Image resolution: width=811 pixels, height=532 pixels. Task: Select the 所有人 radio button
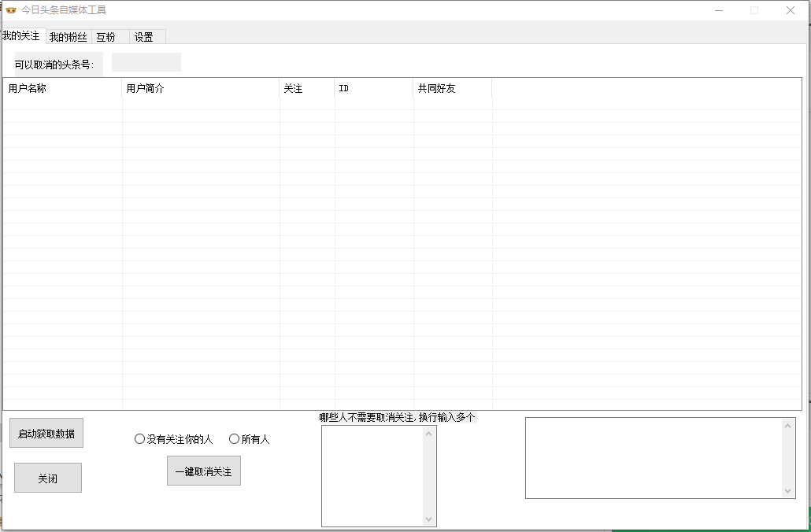click(x=235, y=439)
